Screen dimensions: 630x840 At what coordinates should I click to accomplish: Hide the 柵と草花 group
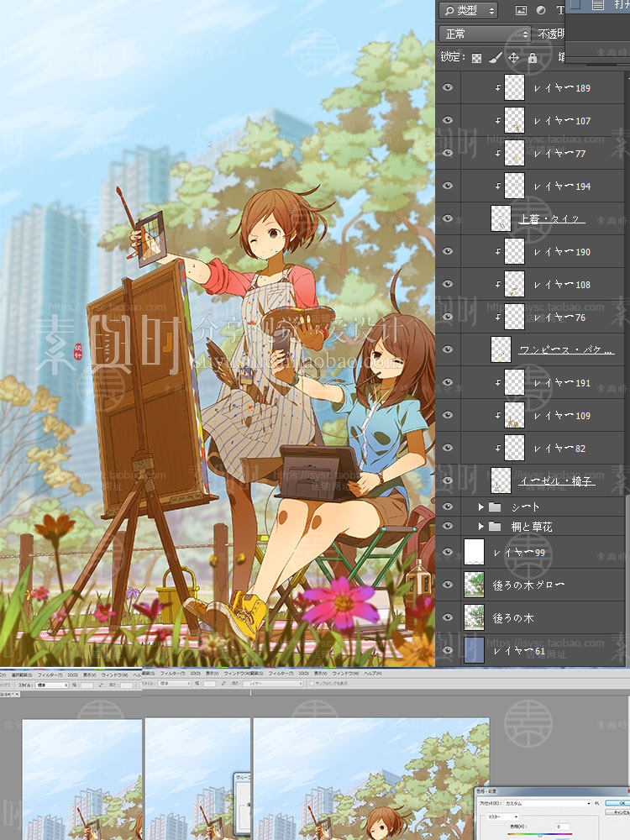[x=448, y=526]
